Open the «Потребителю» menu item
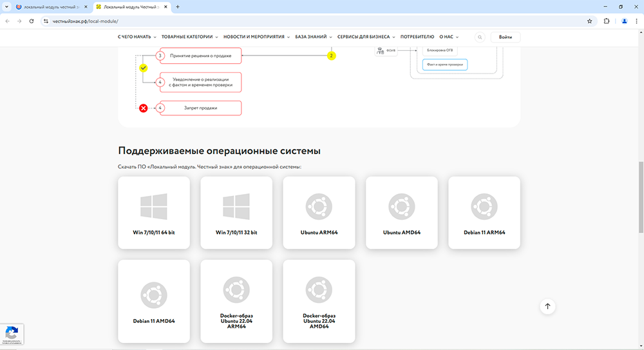The height and width of the screenshot is (350, 644). 417,37
